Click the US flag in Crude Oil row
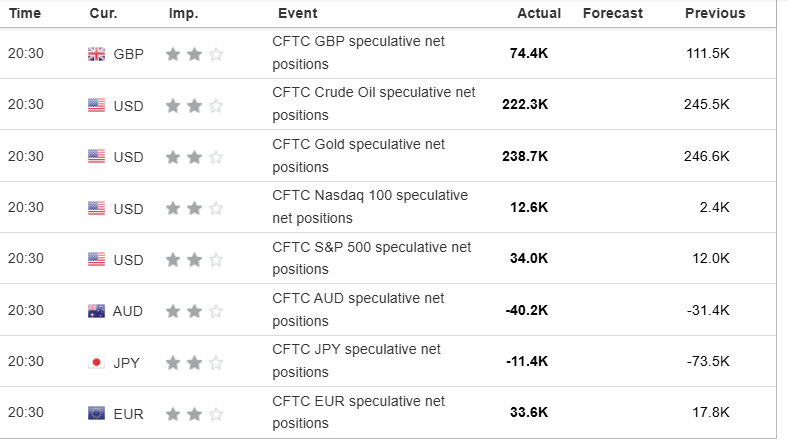Image resolution: width=788 pixels, height=444 pixels. pyautogui.click(x=96, y=105)
